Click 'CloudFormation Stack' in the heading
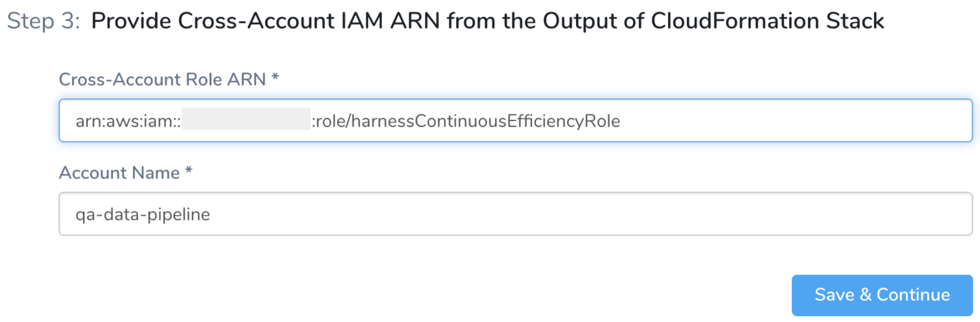Viewport: 980px width, 322px height. pyautogui.click(x=767, y=21)
